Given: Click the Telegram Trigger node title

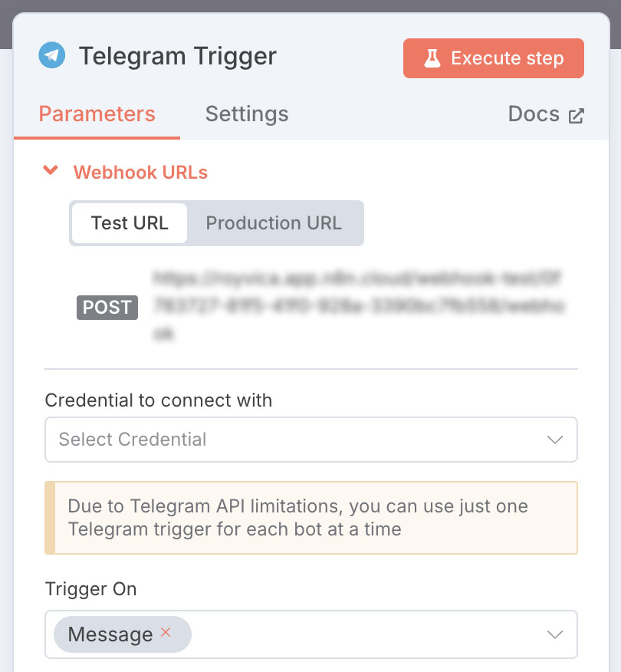Looking at the screenshot, I should tap(178, 56).
